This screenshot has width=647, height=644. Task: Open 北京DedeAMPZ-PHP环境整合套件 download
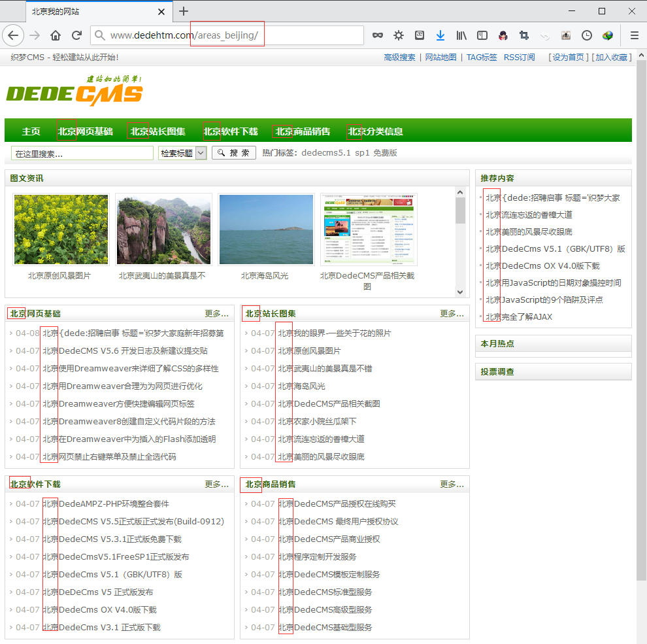106,503
